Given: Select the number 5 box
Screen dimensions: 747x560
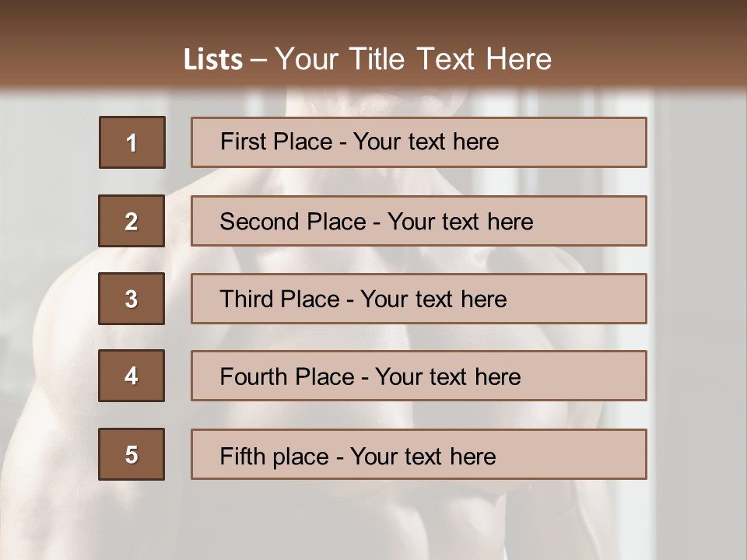Looking at the screenshot, I should (132, 454).
